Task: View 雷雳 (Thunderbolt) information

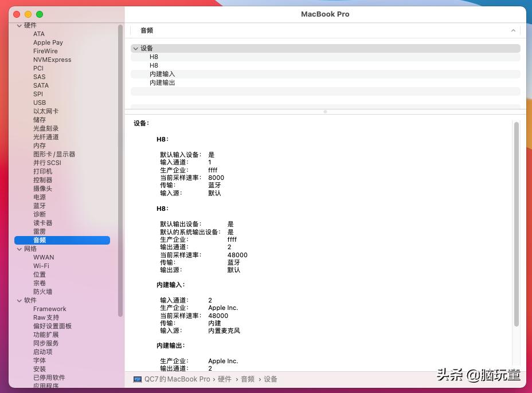Action: click(39, 231)
